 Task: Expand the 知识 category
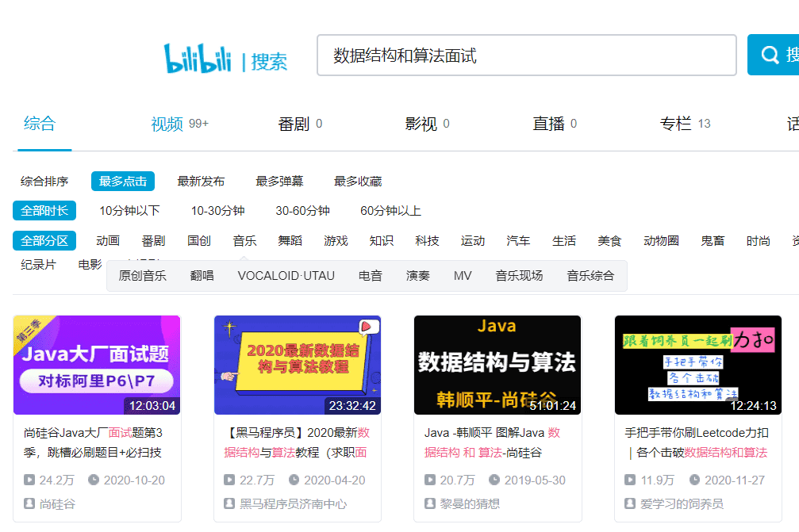pyautogui.click(x=381, y=241)
